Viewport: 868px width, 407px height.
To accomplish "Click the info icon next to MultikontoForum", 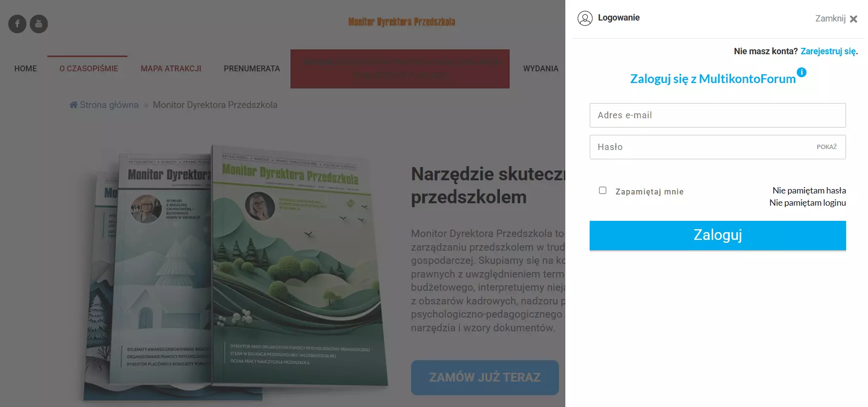I will point(802,72).
